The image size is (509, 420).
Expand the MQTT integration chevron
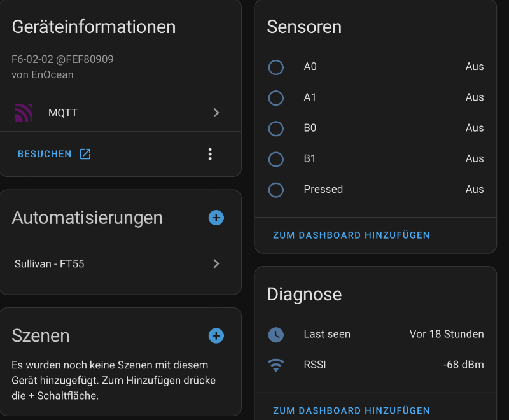click(216, 113)
